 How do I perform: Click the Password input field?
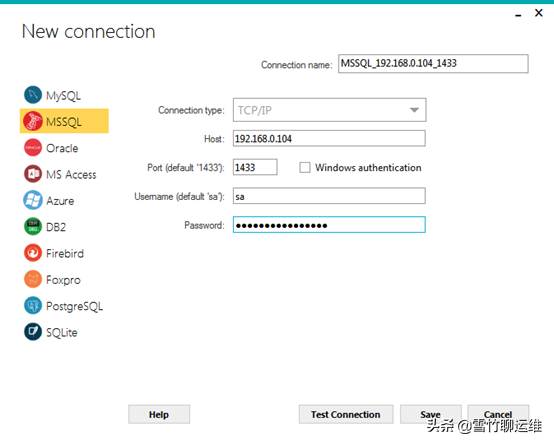coord(329,225)
